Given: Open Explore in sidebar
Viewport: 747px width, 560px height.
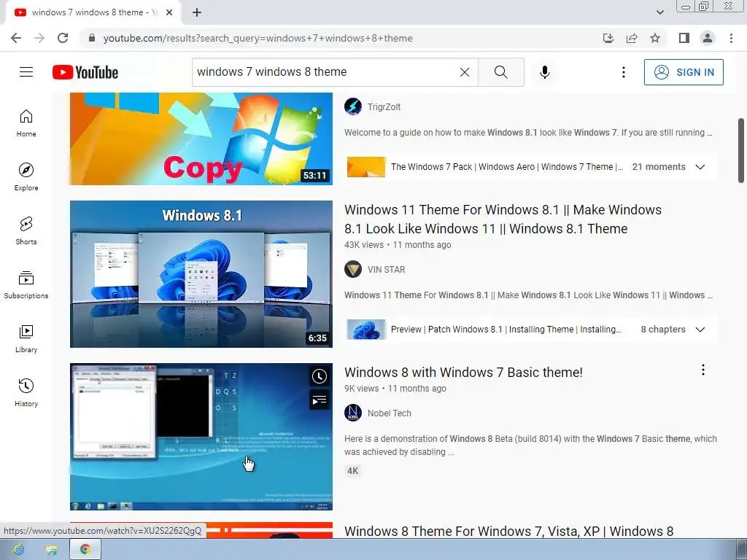Looking at the screenshot, I should (x=26, y=177).
